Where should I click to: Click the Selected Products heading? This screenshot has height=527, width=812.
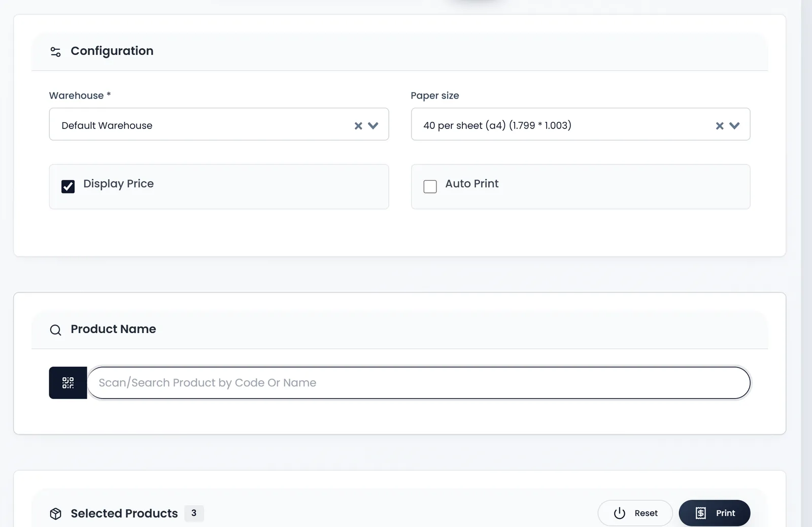[124, 513]
